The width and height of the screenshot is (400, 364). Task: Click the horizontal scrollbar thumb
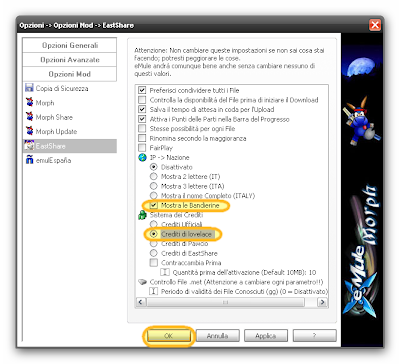tap(226, 302)
